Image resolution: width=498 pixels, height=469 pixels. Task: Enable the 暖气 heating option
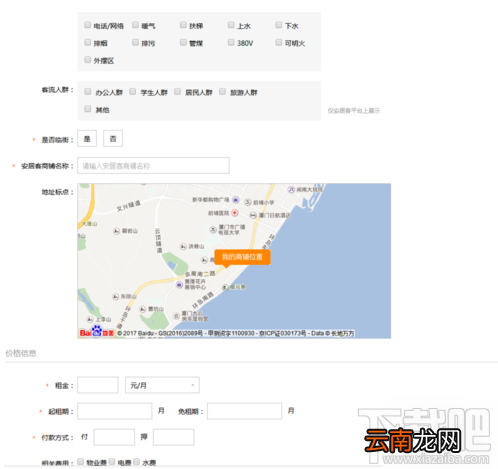click(x=135, y=25)
